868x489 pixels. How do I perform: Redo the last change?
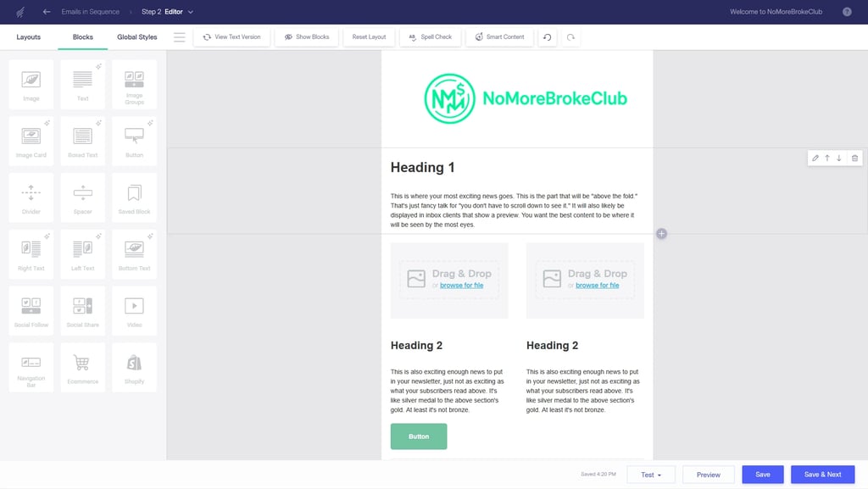(570, 37)
